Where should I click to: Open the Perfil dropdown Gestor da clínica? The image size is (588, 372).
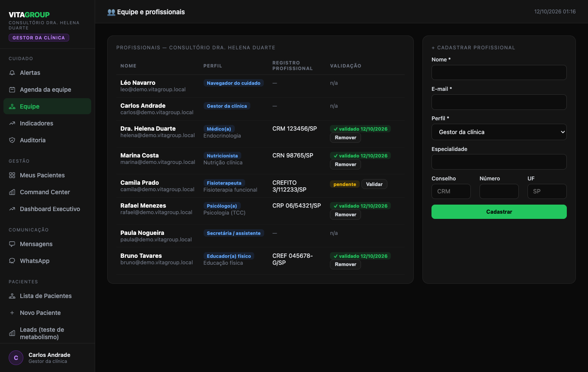point(499,132)
